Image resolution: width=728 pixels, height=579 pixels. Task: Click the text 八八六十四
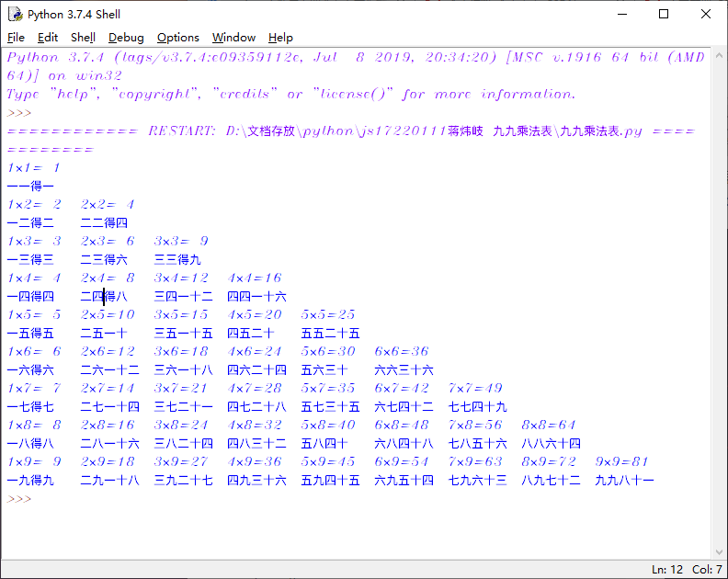click(552, 443)
